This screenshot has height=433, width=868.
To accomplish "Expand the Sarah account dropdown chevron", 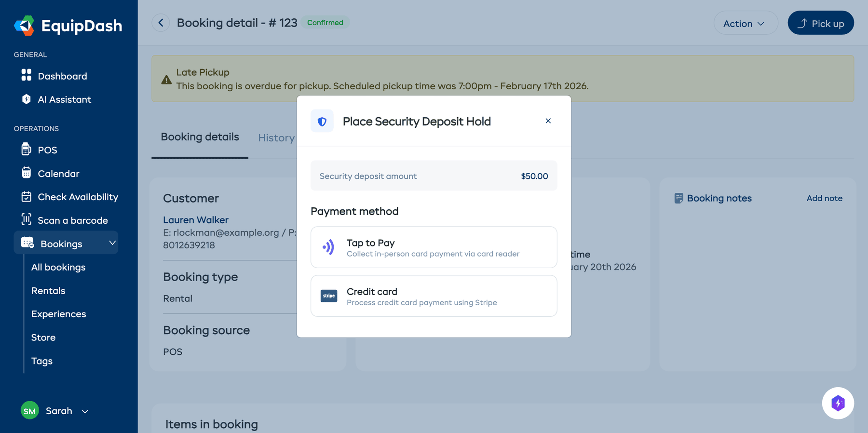I will coord(85,411).
